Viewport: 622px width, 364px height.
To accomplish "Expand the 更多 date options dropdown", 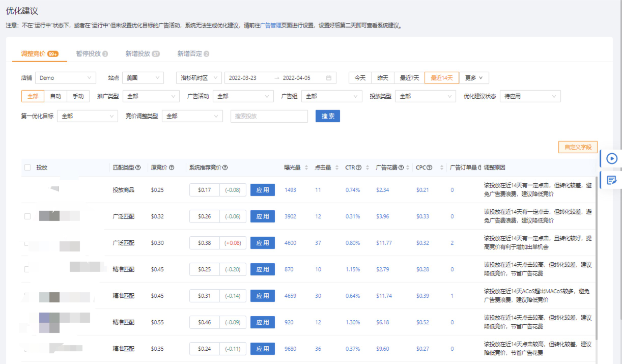I will (x=473, y=77).
